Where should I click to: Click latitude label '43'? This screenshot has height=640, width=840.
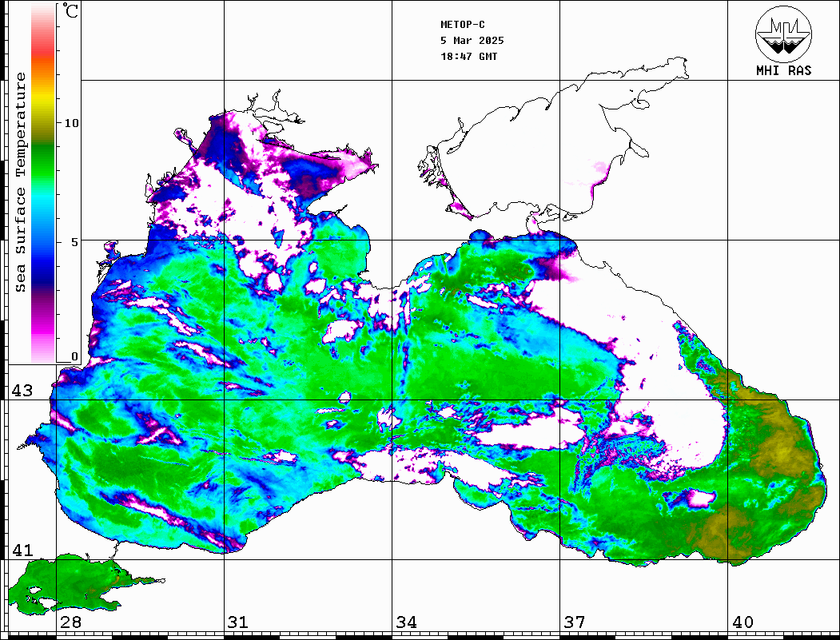22,391
